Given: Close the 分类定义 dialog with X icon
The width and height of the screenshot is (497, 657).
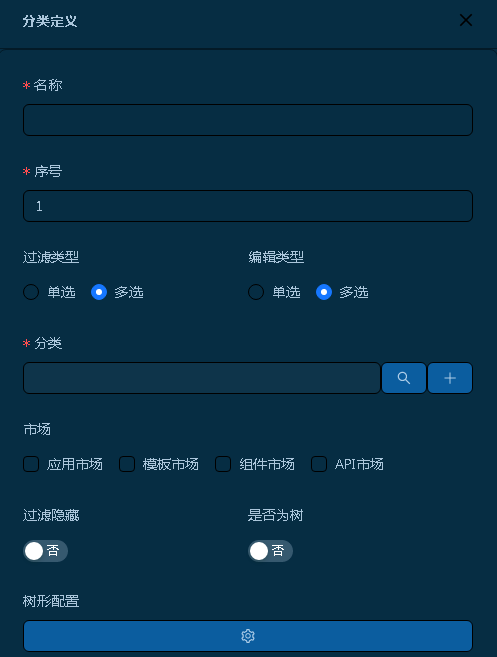Looking at the screenshot, I should [466, 20].
